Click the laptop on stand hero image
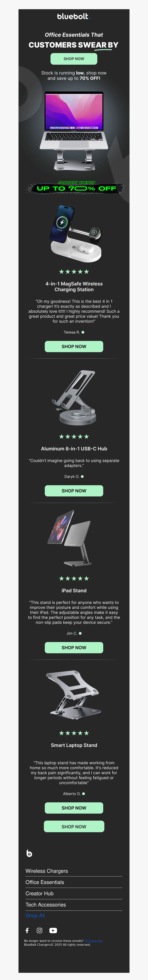 74,130
